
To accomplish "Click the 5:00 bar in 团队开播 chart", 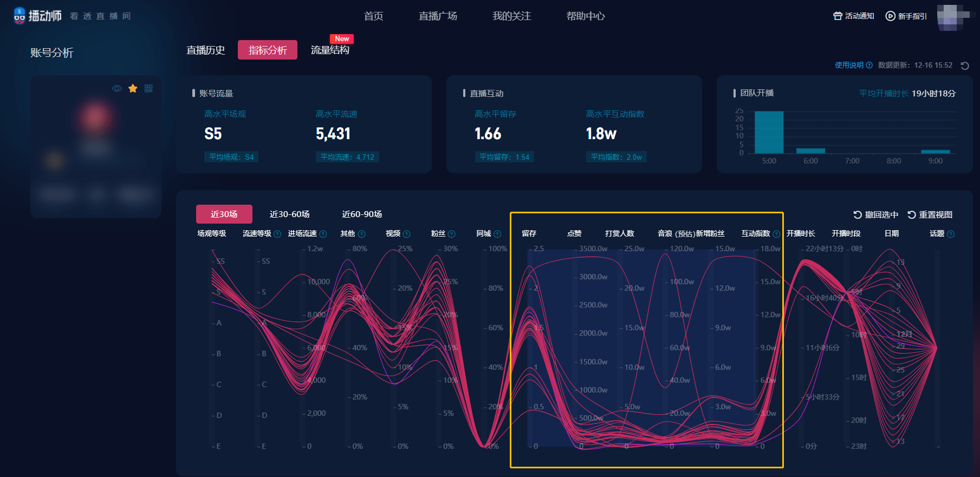I will pyautogui.click(x=769, y=132).
